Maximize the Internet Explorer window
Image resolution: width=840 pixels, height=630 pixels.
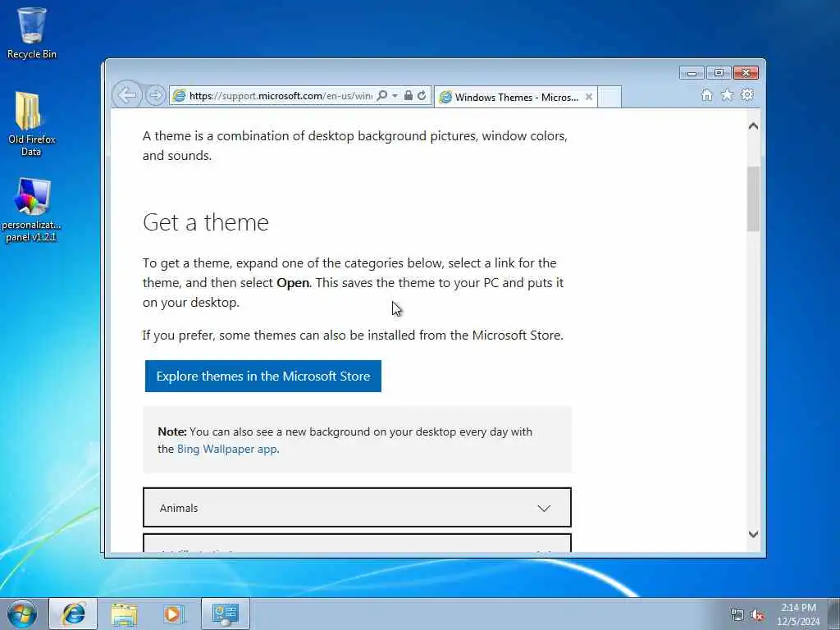(x=719, y=73)
